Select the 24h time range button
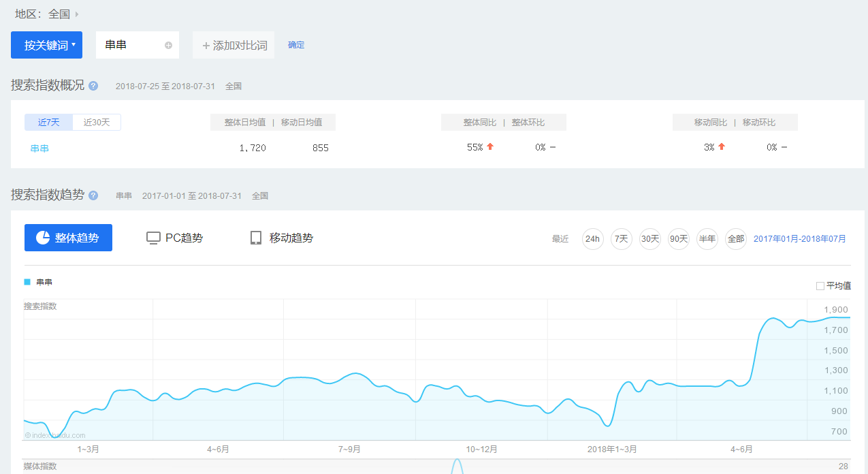 click(x=593, y=239)
